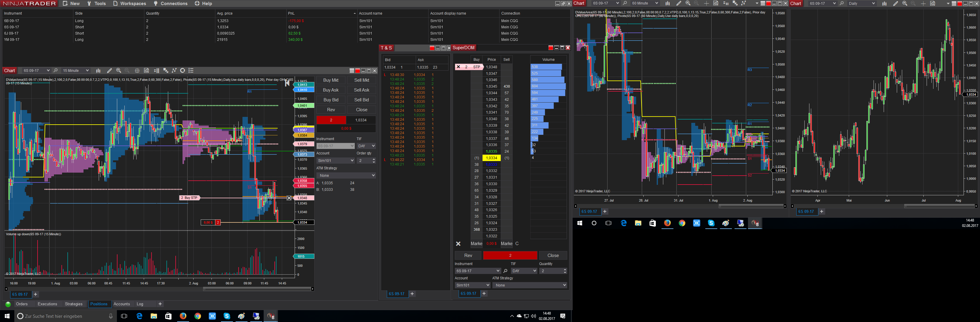Click the green connection status indicator

click(8, 304)
